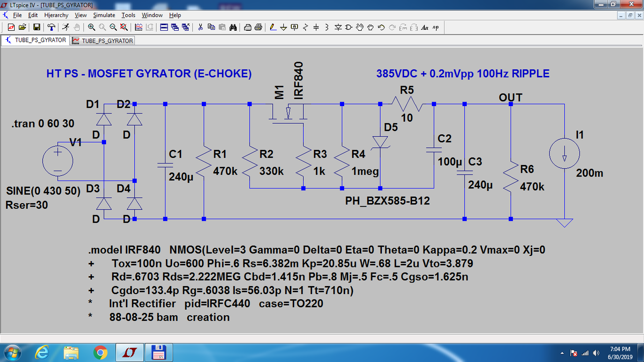The image size is (644, 362).
Task: Select the label net tool
Action: 294,27
